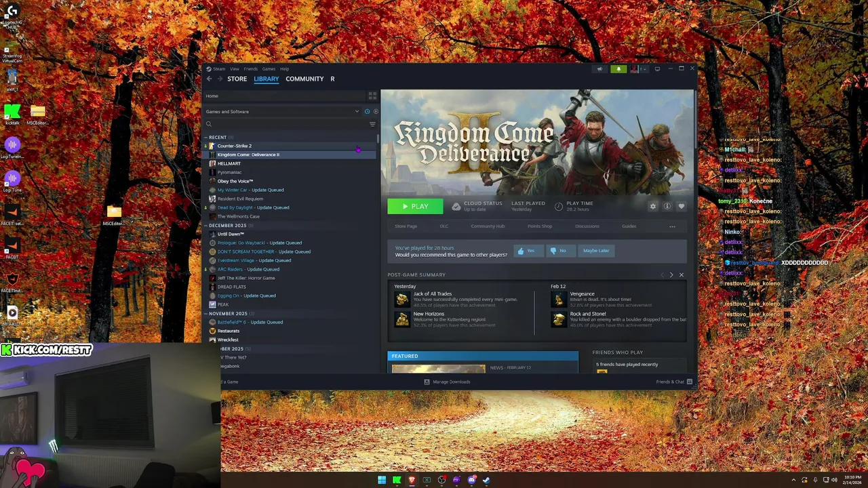Switch to the STORE tab
The width and height of the screenshot is (868, 488).
[237, 79]
